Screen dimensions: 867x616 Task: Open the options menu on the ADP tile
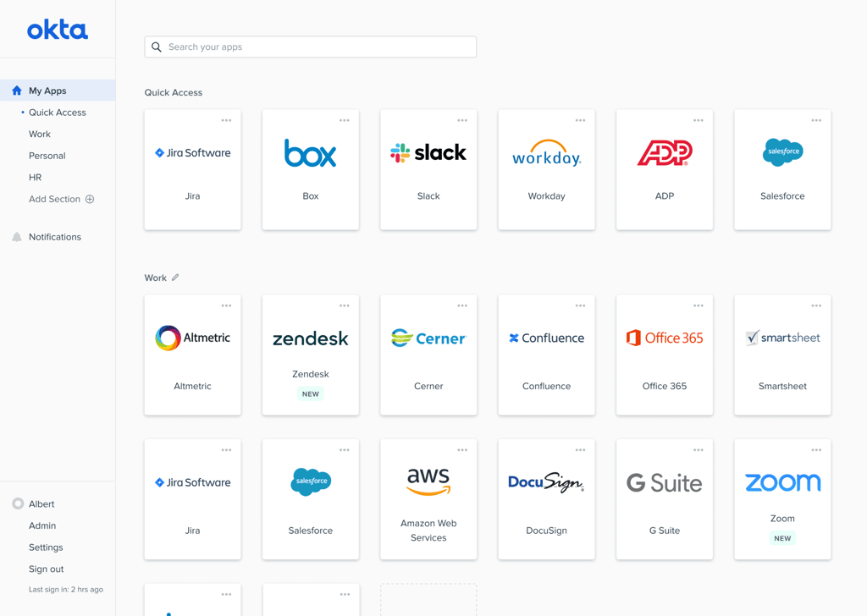point(698,120)
